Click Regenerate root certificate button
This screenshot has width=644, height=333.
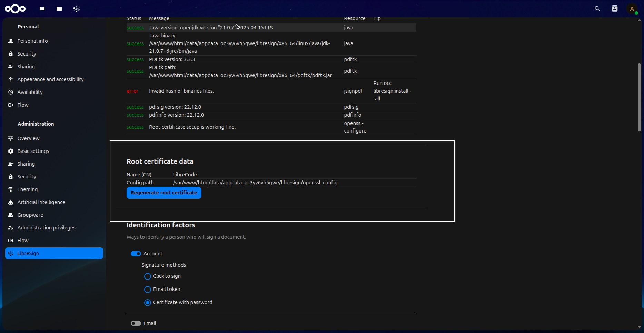(164, 193)
